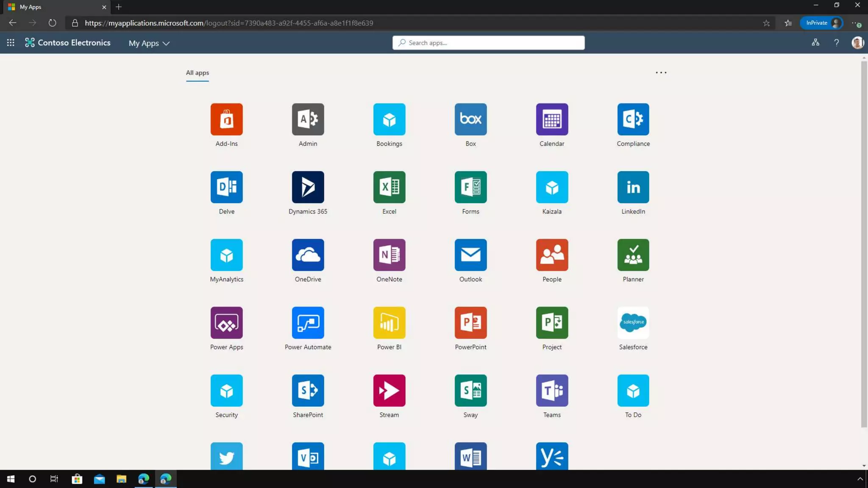Viewport: 868px width, 488px height.
Task: Open the browser settings ellipsis menu
Action: tap(855, 23)
